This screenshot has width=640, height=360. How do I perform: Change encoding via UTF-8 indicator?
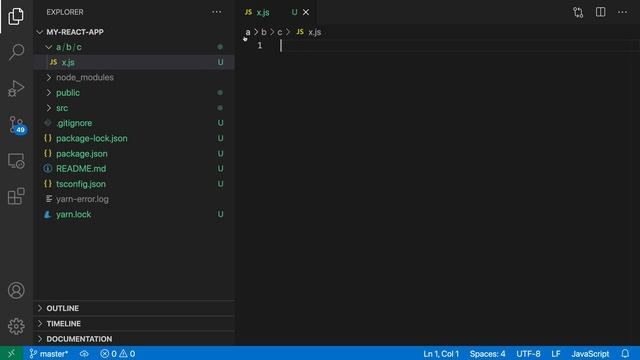528,353
